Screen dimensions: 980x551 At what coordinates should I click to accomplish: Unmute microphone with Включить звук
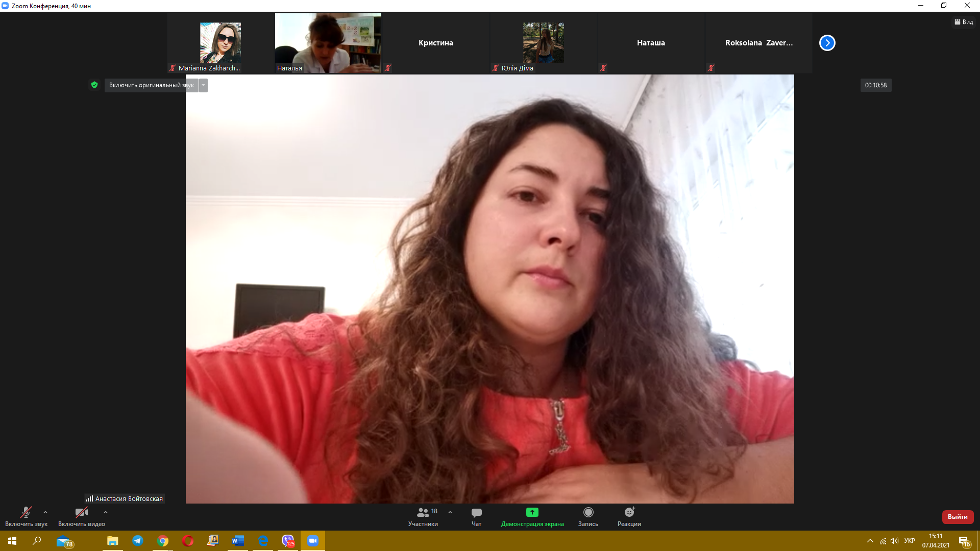point(26,513)
